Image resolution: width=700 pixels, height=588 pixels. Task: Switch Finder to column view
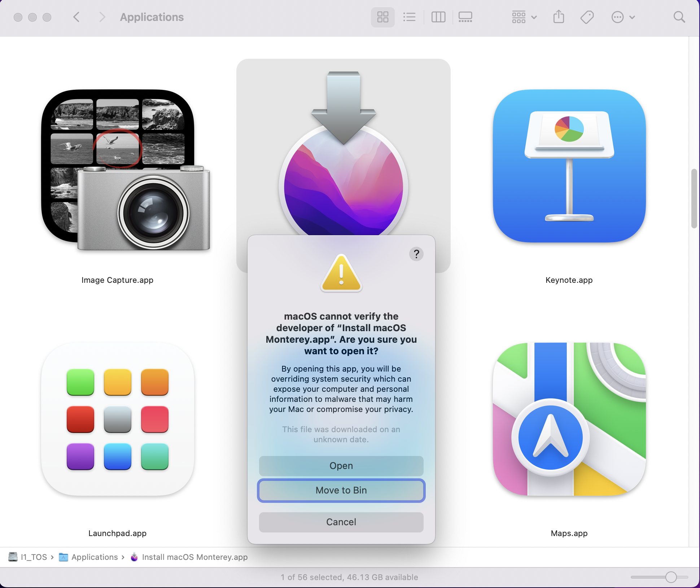point(438,17)
